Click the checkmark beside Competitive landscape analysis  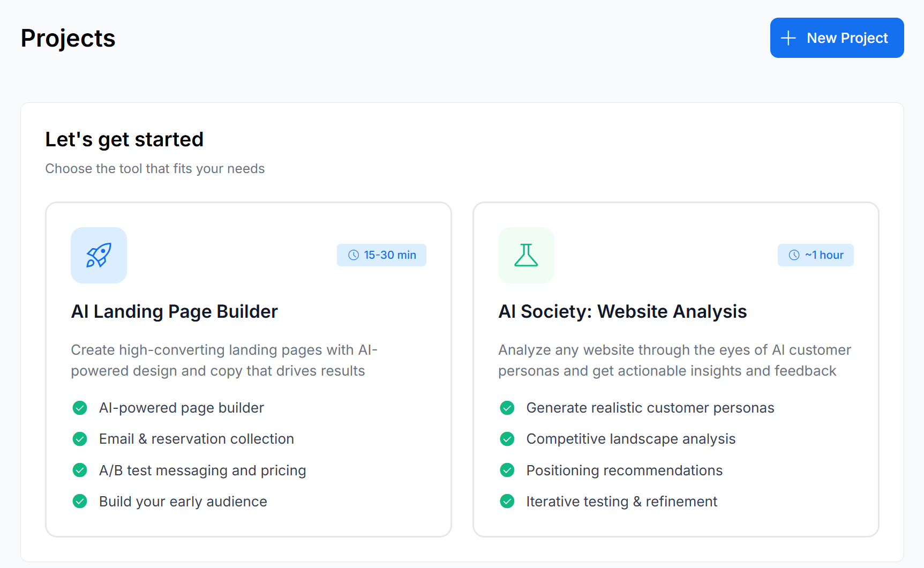click(x=507, y=439)
